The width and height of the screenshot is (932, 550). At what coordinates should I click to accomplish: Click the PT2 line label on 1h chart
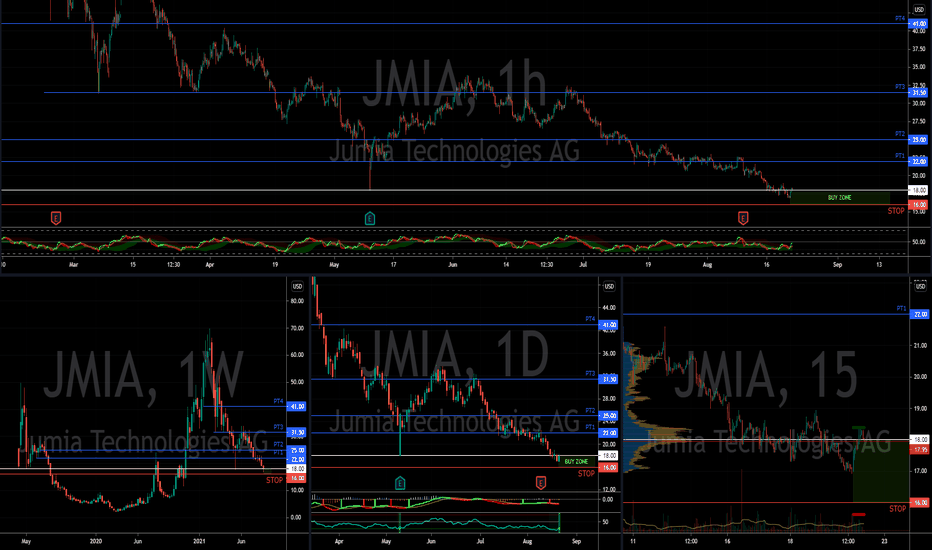tap(900, 134)
